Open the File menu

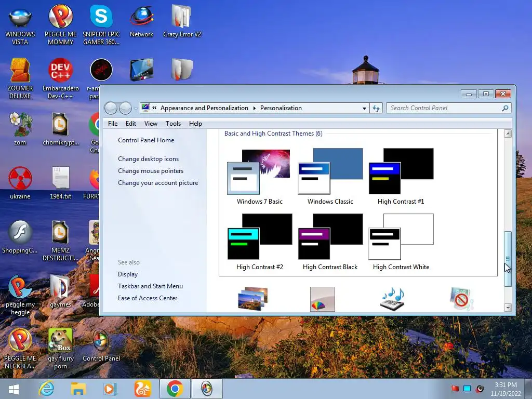pyautogui.click(x=113, y=124)
